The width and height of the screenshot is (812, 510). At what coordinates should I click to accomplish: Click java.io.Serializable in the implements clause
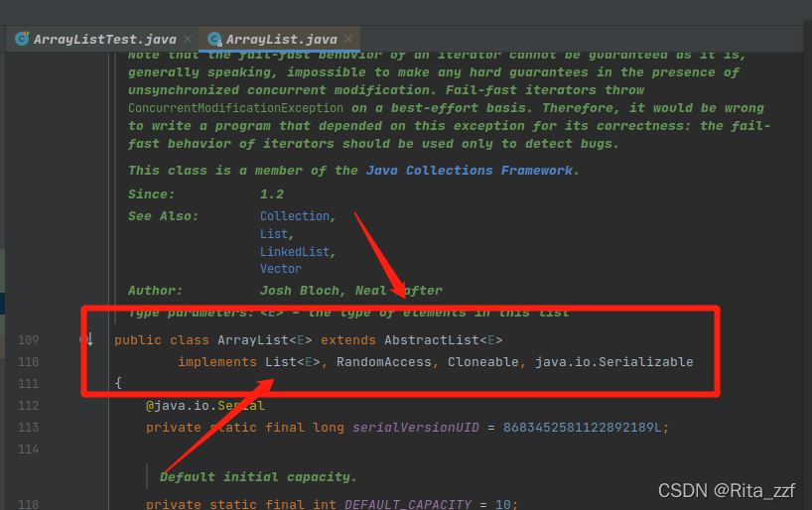pyautogui.click(x=613, y=362)
